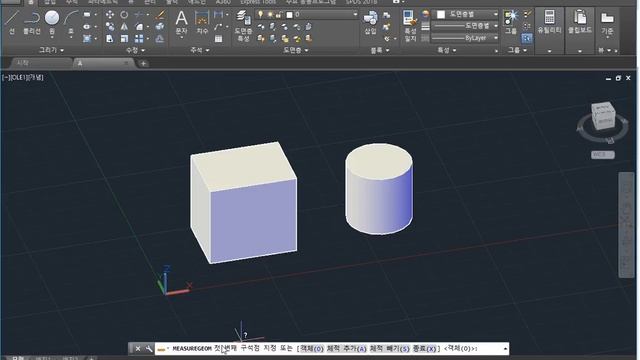
Task: Select the Polyline (폴리선) tool
Action: [x=31, y=22]
